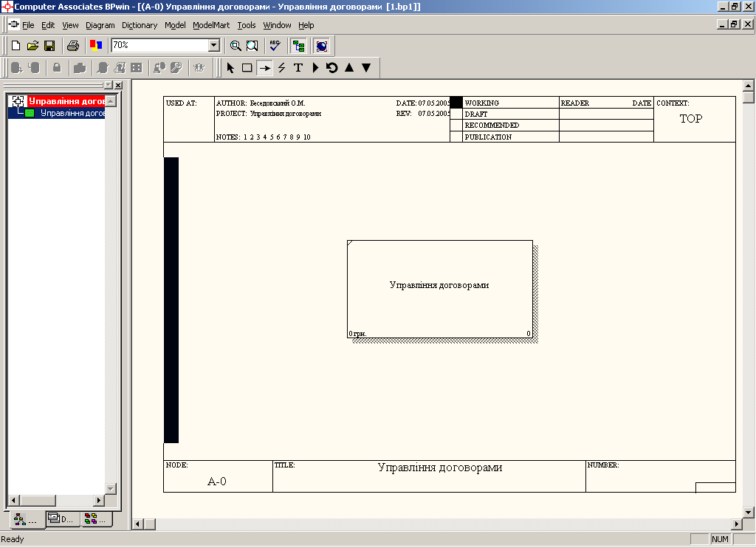
Task: Open the File menu
Action: (28, 25)
